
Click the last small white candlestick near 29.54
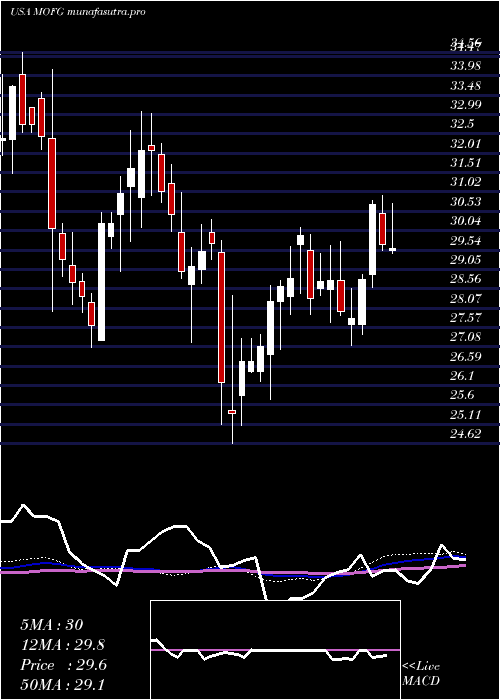[x=392, y=250]
